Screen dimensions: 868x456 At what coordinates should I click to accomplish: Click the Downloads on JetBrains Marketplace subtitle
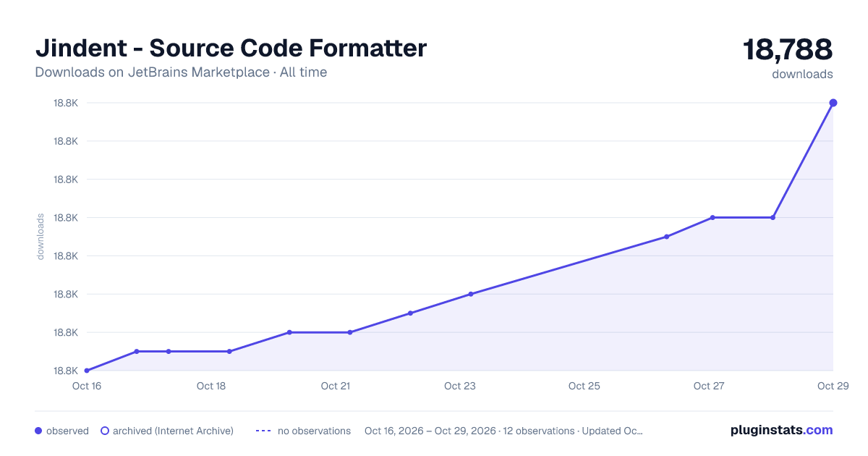click(181, 72)
